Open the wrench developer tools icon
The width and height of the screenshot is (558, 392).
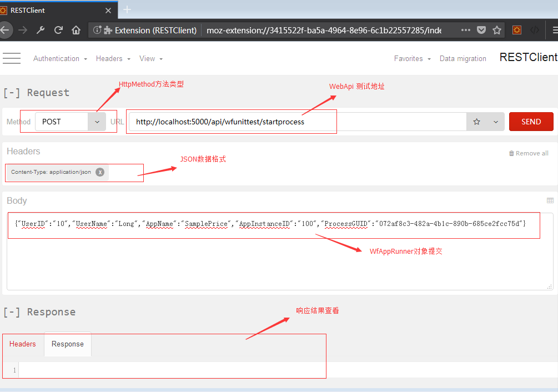[x=41, y=30]
